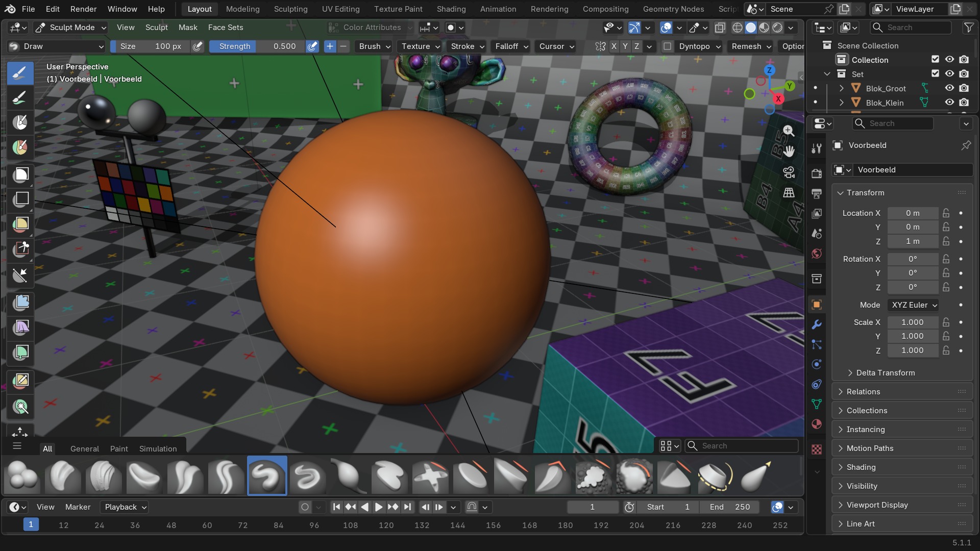This screenshot has width=980, height=551.
Task: Open the rotation Mode XYZ Euler dropdown
Action: click(913, 305)
